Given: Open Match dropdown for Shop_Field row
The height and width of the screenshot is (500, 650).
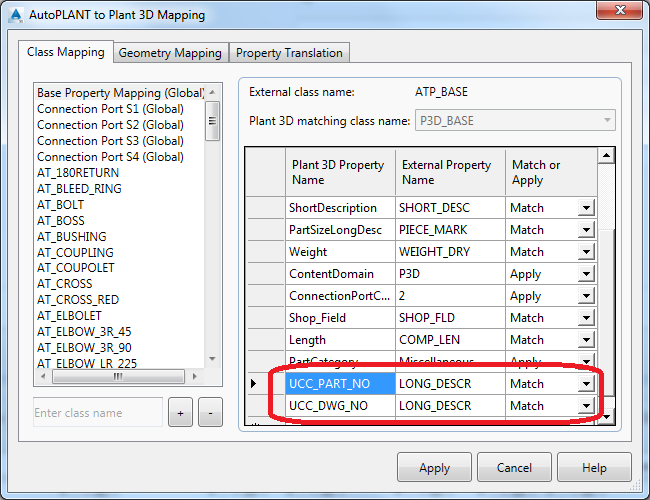Looking at the screenshot, I should coord(586,318).
